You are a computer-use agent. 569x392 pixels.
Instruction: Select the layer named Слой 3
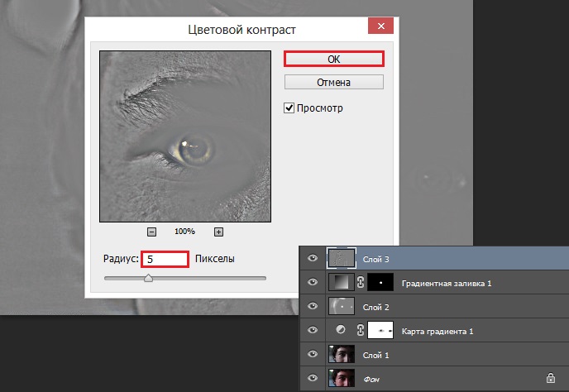pos(375,259)
